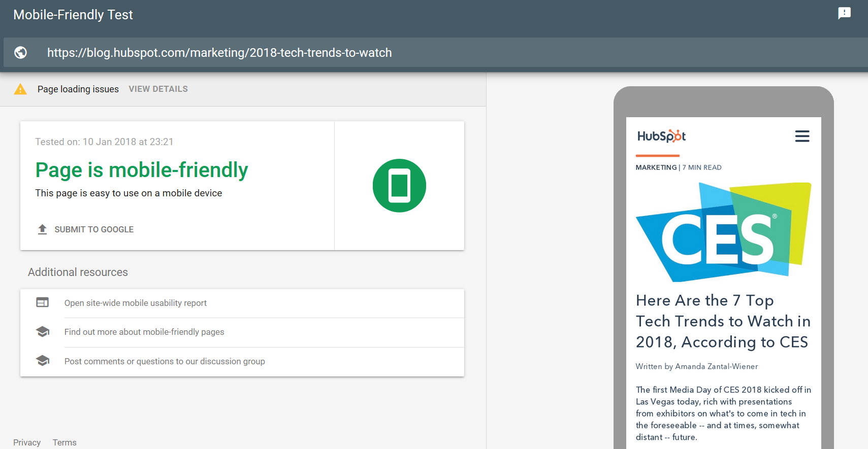Post comments to the discussion group link
868x449 pixels.
click(165, 361)
